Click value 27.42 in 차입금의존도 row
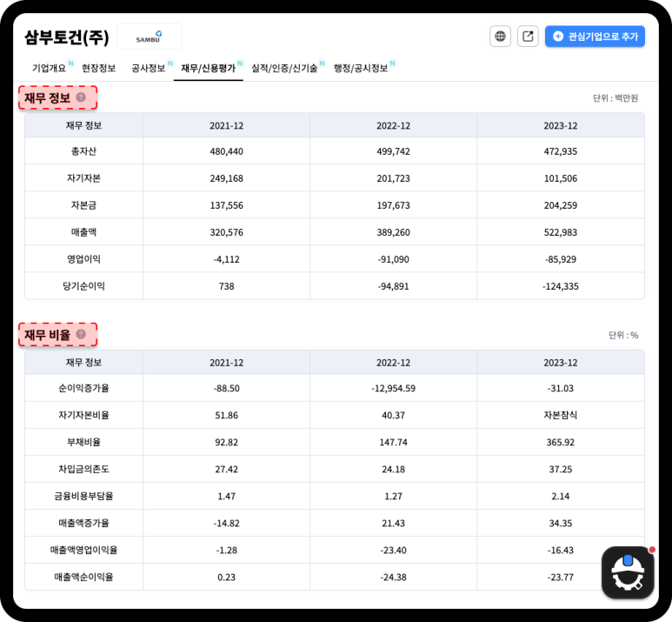Viewport: 672px width, 622px height. point(226,470)
